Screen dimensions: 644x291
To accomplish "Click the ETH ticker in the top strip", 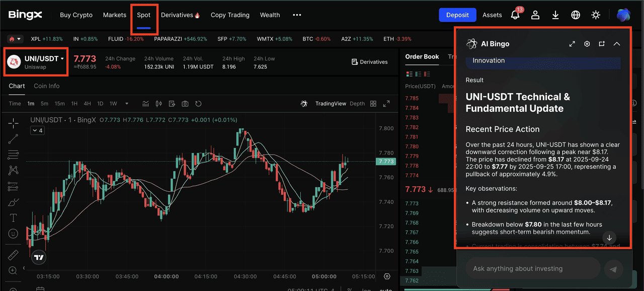I will tap(397, 39).
